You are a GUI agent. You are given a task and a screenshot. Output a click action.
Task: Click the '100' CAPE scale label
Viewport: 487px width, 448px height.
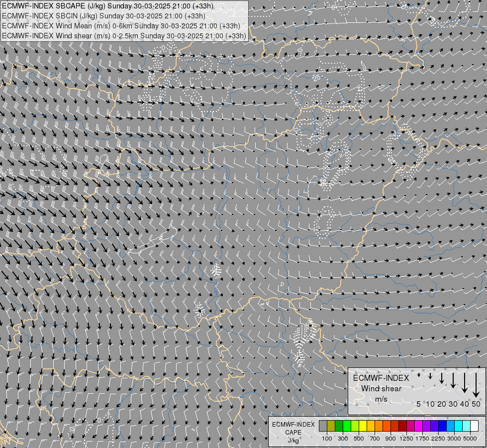(x=327, y=439)
